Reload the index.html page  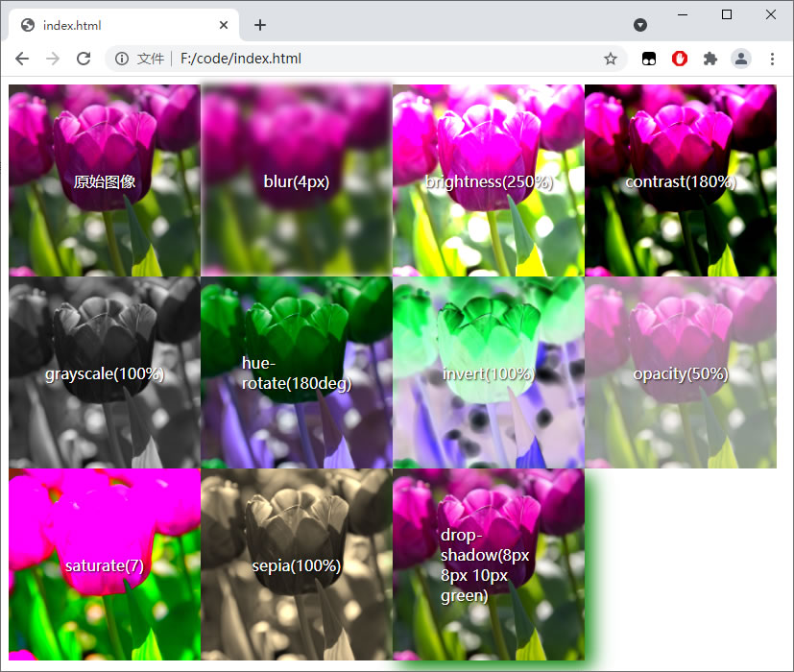tap(84, 59)
